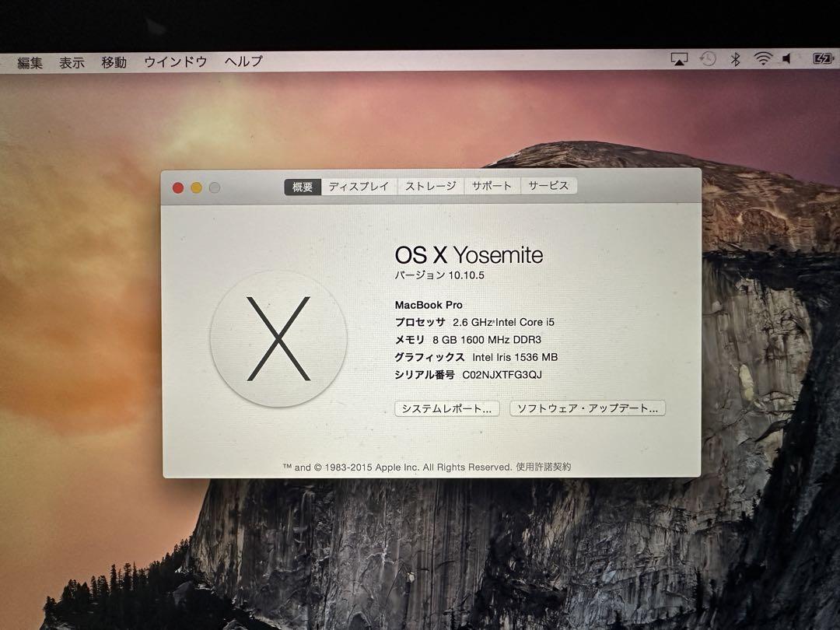This screenshot has height=630, width=840.
Task: Open the AirPlay display menu icon
Action: click(x=679, y=59)
